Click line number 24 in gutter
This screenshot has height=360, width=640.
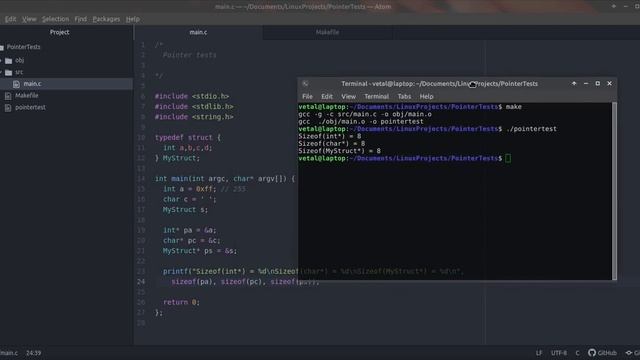(141, 282)
